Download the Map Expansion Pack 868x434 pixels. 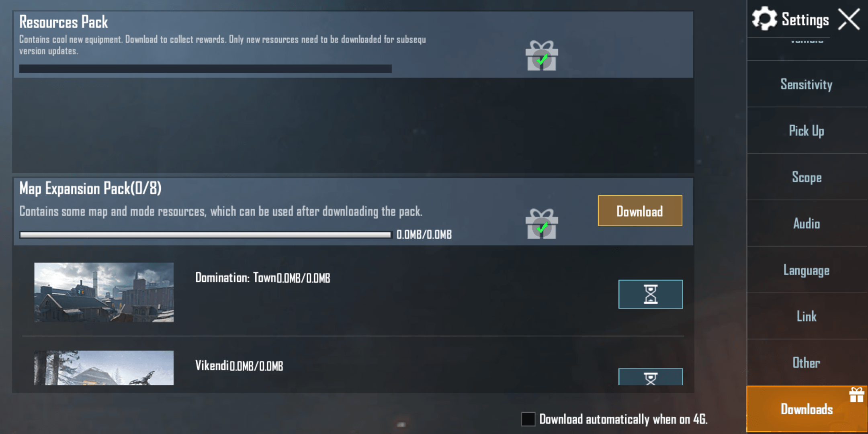click(640, 211)
